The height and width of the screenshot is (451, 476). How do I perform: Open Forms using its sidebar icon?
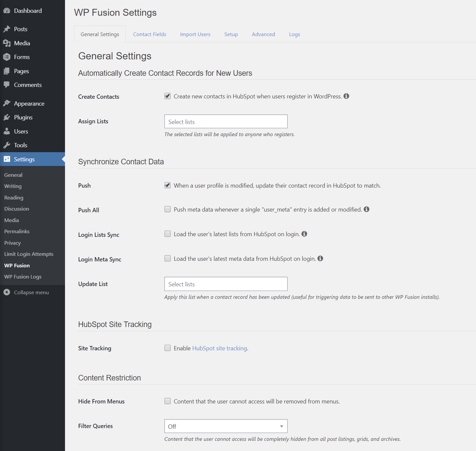coord(7,57)
